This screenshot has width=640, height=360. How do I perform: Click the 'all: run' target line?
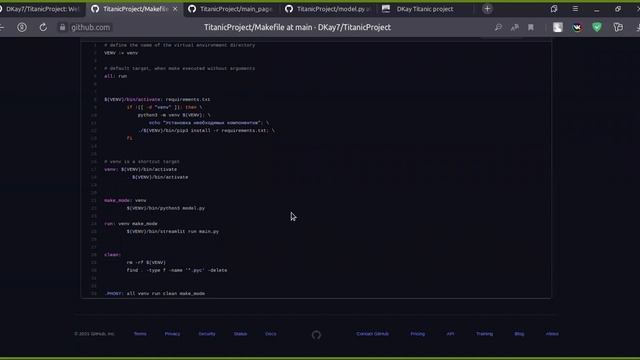[116, 76]
